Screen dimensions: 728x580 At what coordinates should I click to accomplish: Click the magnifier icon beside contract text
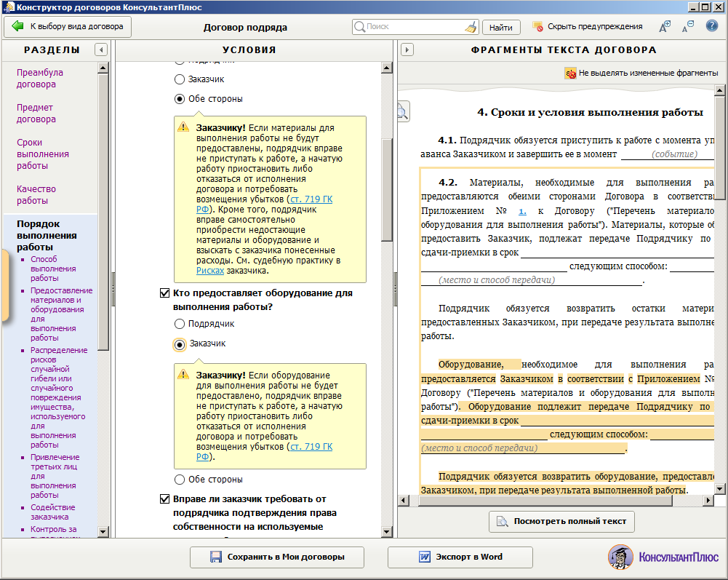(402, 111)
